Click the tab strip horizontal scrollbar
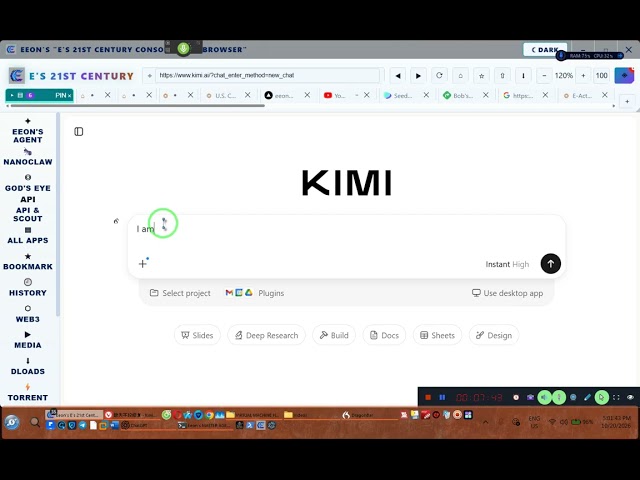Screen dimensions: 640x480 coord(138,106)
